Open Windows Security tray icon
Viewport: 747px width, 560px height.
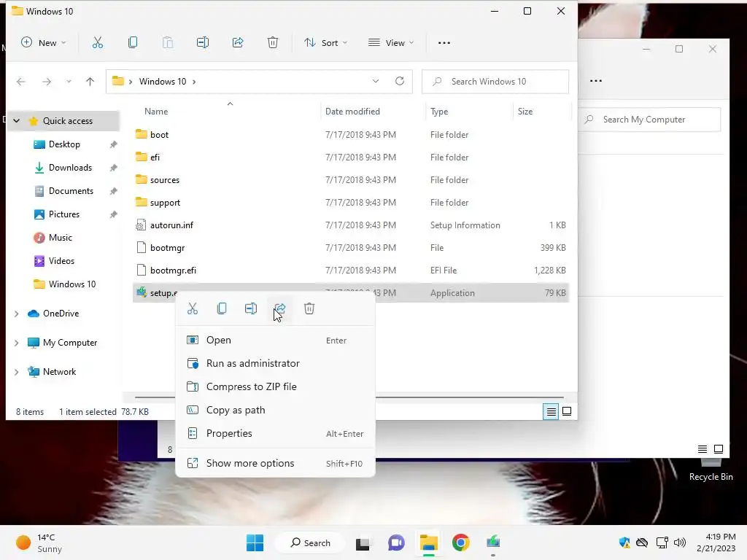click(x=624, y=542)
